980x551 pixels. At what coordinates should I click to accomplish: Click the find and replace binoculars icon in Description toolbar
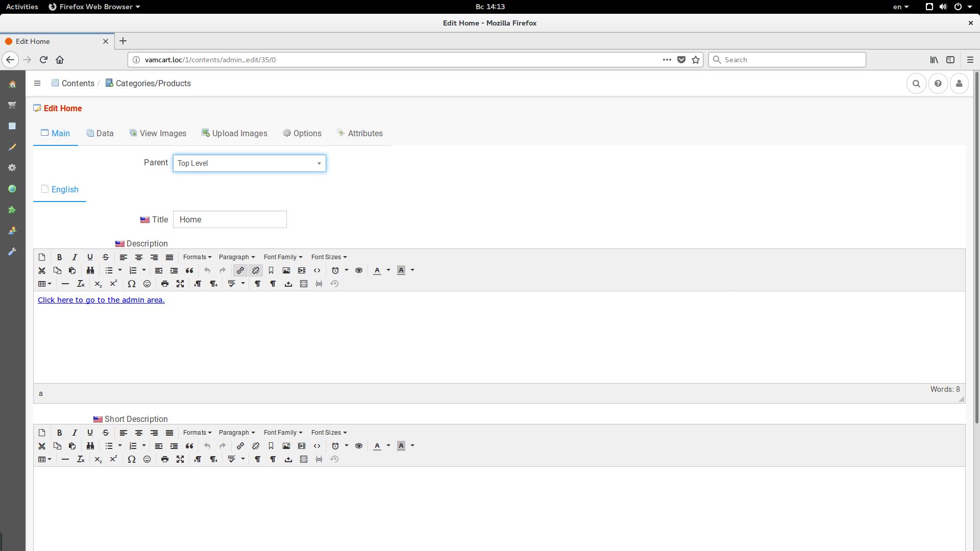tap(90, 270)
